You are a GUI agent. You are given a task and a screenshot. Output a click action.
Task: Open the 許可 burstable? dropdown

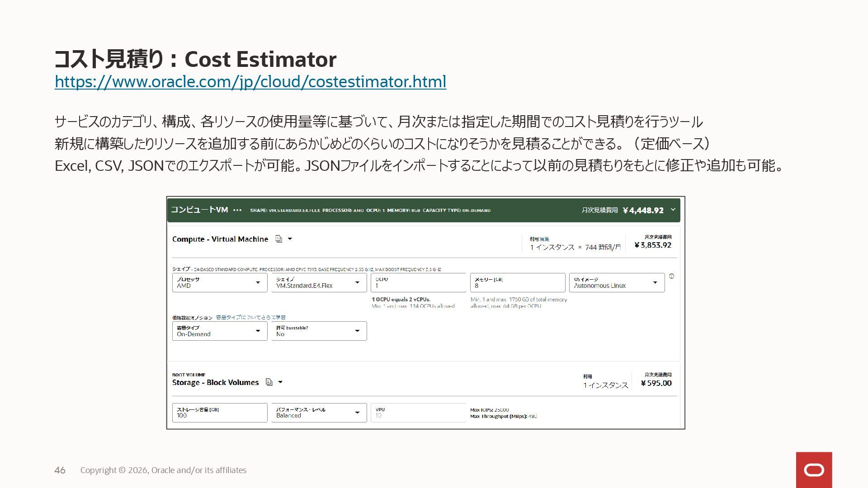click(x=319, y=331)
